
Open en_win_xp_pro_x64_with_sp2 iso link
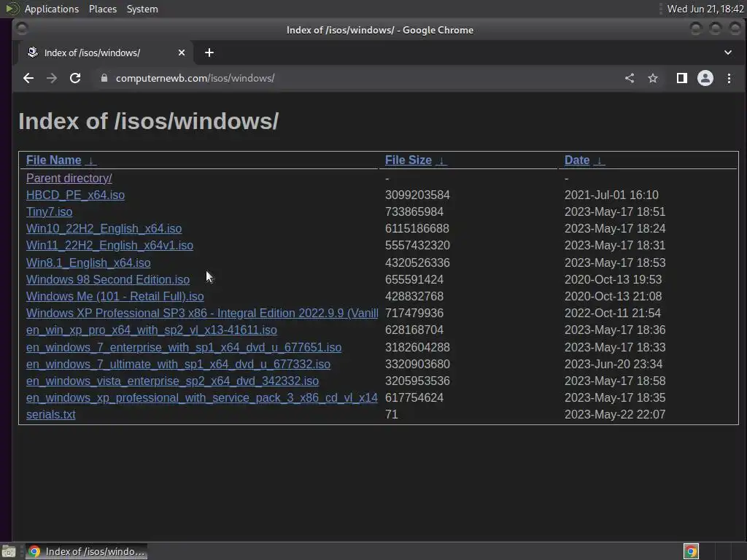(152, 330)
